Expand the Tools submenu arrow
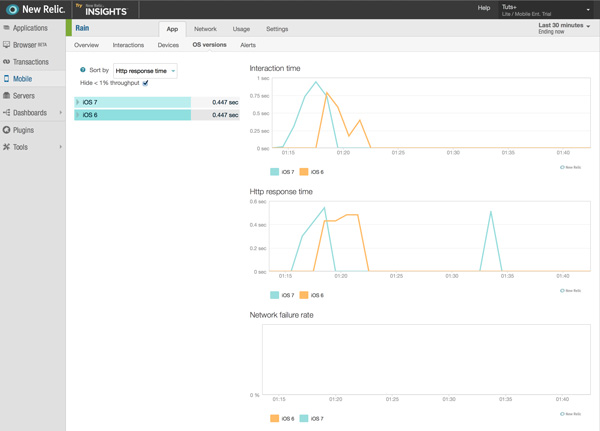Screen dimensions: 600x431 tap(60, 147)
